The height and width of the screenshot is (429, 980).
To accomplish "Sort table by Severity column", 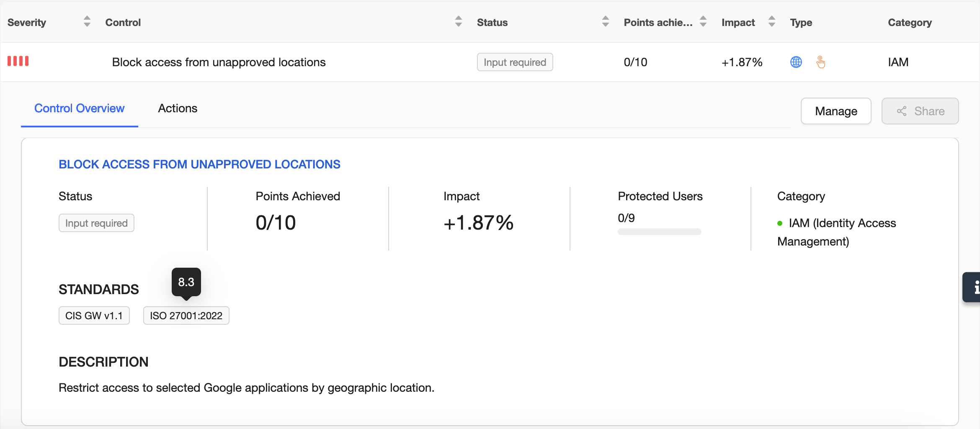I will click(87, 22).
